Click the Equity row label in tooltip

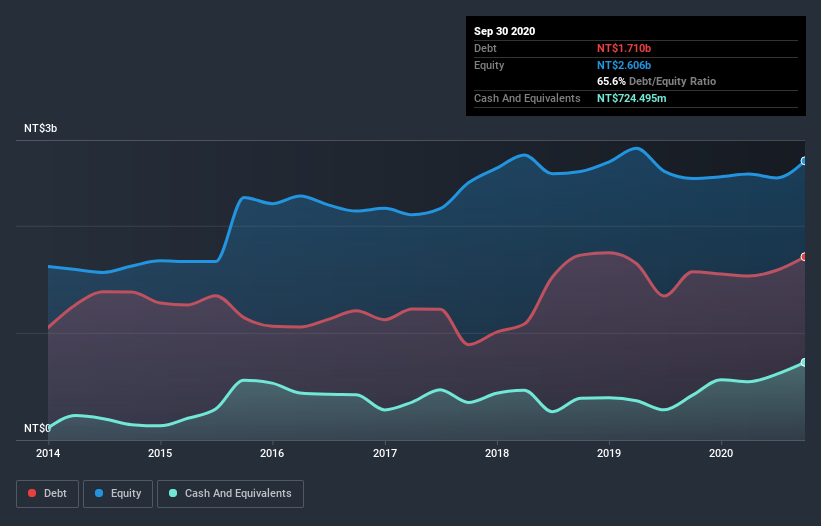pyautogui.click(x=489, y=65)
